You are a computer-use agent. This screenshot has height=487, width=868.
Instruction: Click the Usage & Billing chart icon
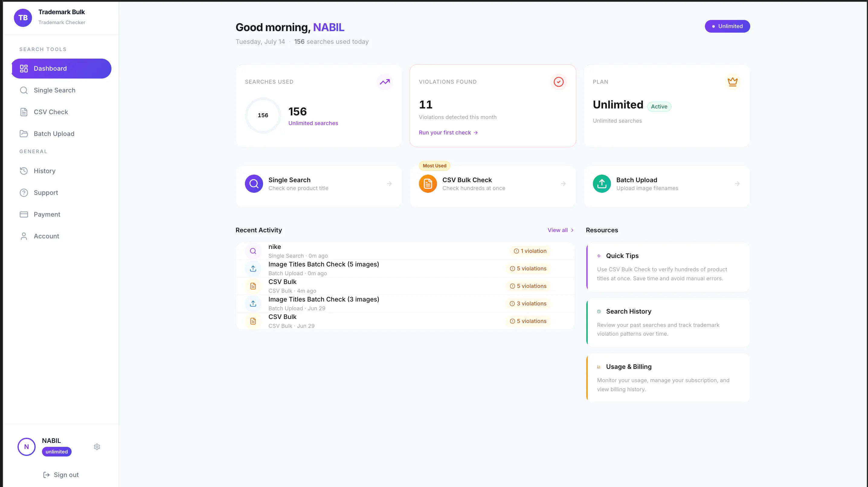(599, 367)
